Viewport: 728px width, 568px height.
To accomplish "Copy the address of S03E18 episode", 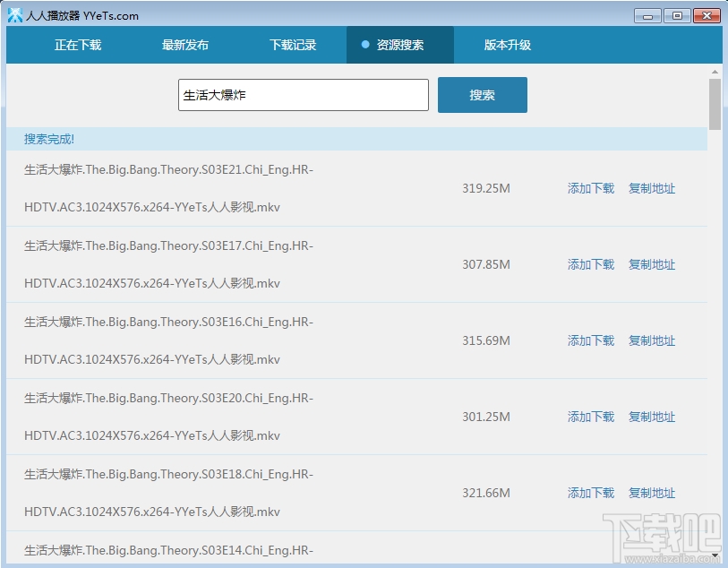I will pyautogui.click(x=652, y=494).
